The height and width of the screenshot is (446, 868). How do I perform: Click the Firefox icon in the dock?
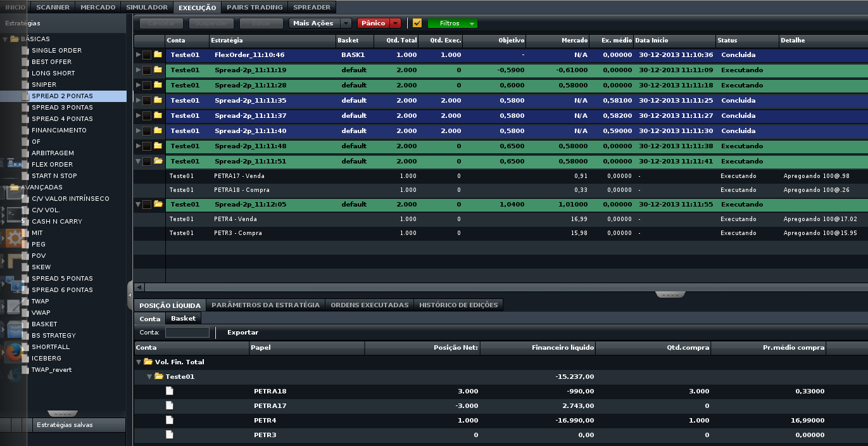coord(14,352)
